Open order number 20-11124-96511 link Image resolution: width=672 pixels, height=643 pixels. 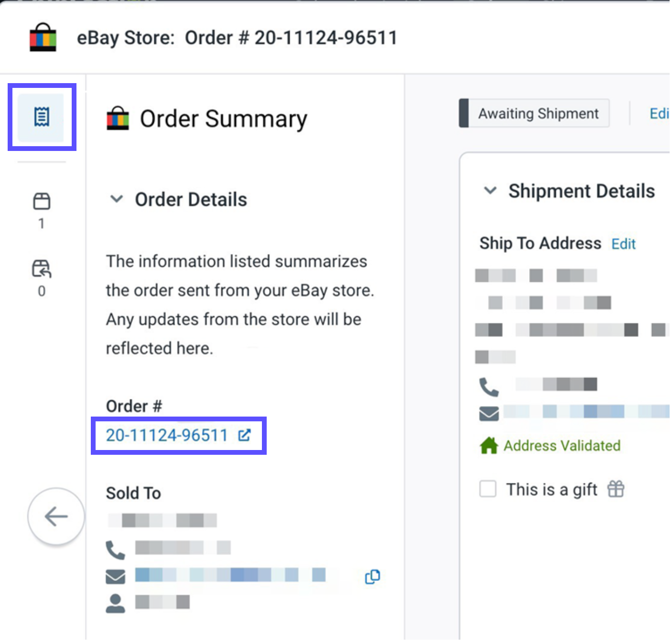167,435
